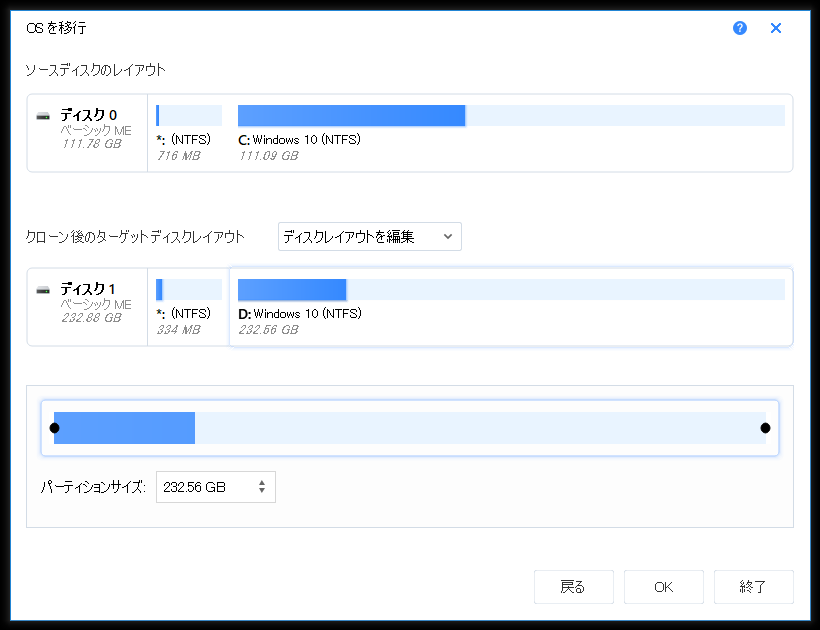Increase partition size with up arrow
Image resolution: width=820 pixels, height=630 pixels.
pos(262,482)
